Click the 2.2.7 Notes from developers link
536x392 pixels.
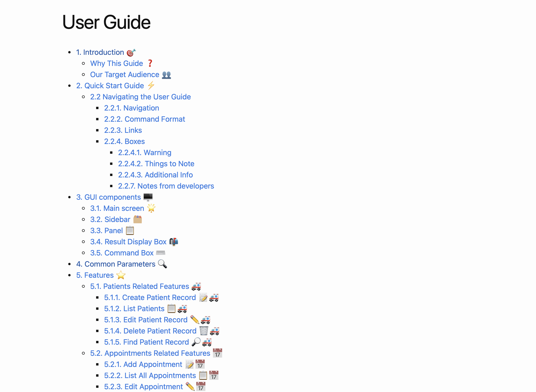coord(166,186)
